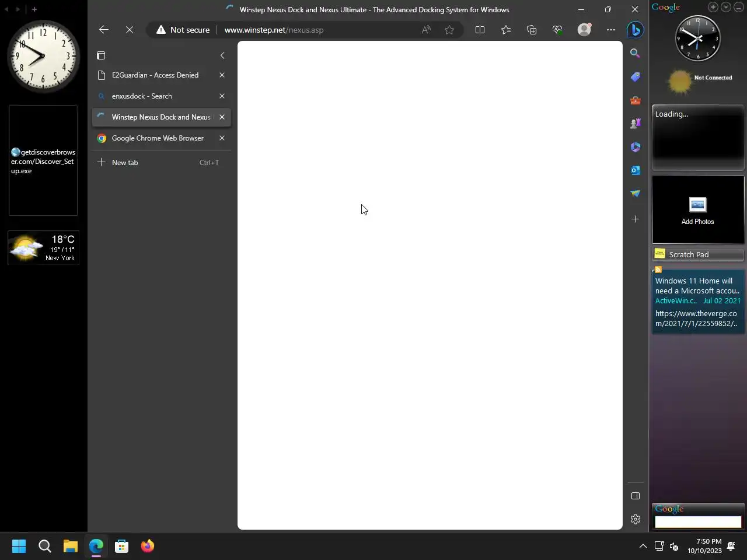Screen dimensions: 747x560
Task: Open the Scratch Pad gadget
Action: click(698, 254)
